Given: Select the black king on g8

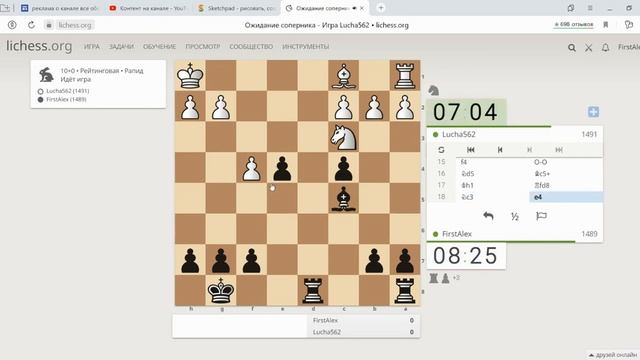Looking at the screenshot, I should tap(221, 291).
